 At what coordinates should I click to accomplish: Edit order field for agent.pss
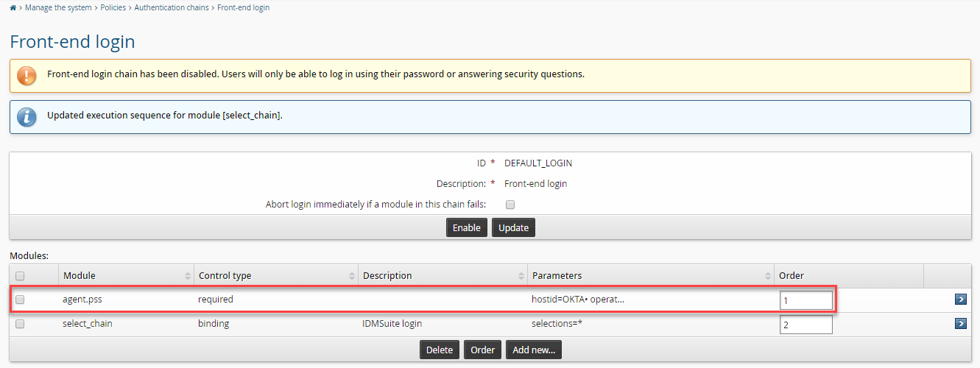806,300
